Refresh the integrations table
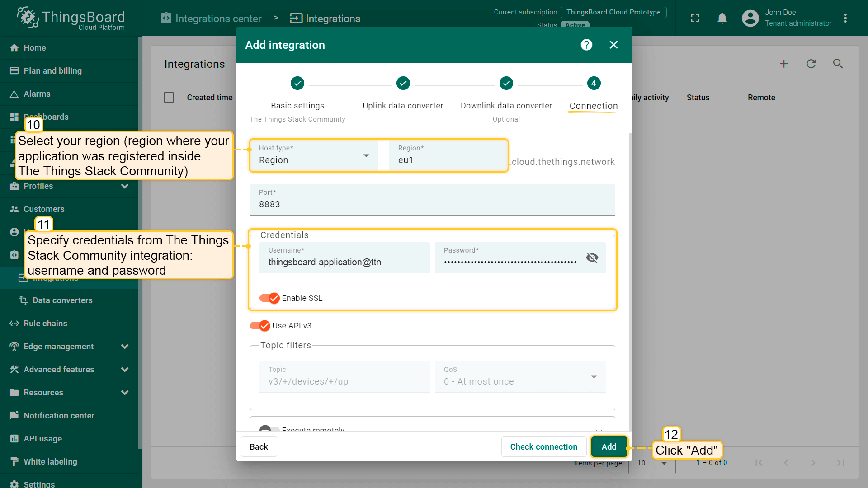 tap(811, 64)
